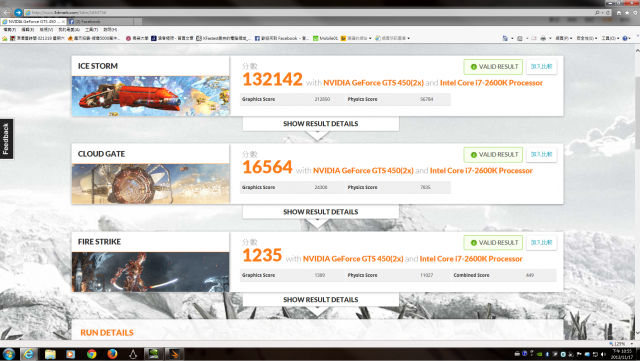This screenshot has height=361, width=640.
Task: Click the compare button in Fire Strike card
Action: point(541,243)
